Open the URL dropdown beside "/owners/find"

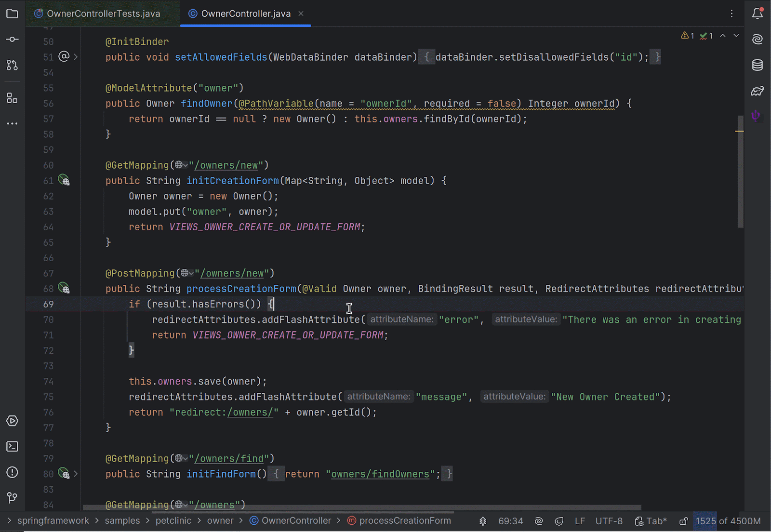(182, 458)
